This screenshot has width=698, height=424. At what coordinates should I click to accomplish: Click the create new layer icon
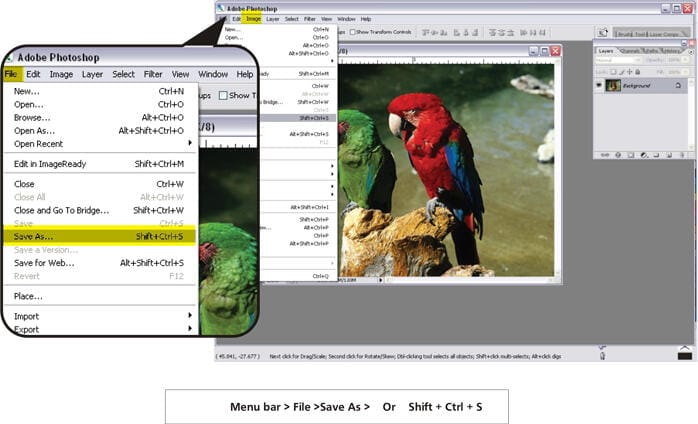point(670,155)
